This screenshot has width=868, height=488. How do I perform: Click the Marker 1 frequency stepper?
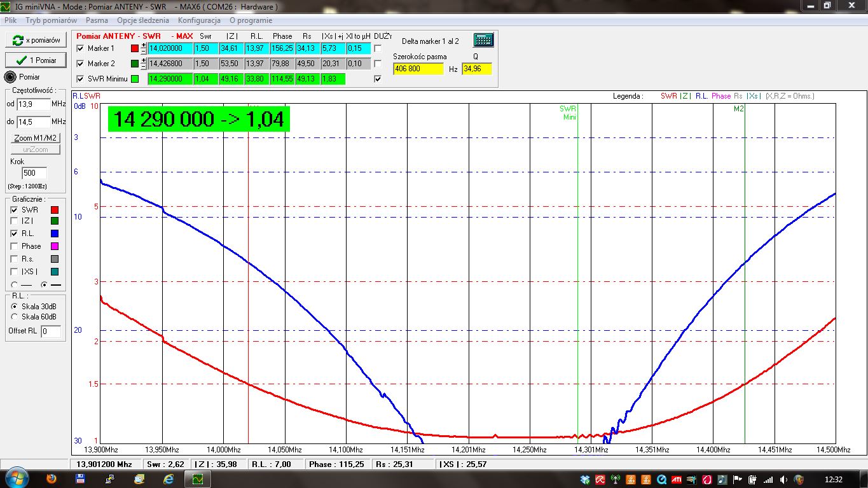point(144,48)
